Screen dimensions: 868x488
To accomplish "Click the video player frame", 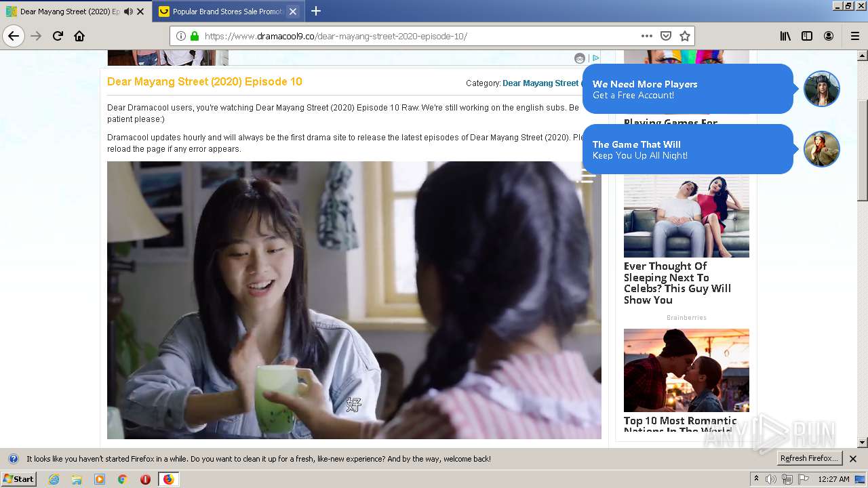I will click(354, 300).
